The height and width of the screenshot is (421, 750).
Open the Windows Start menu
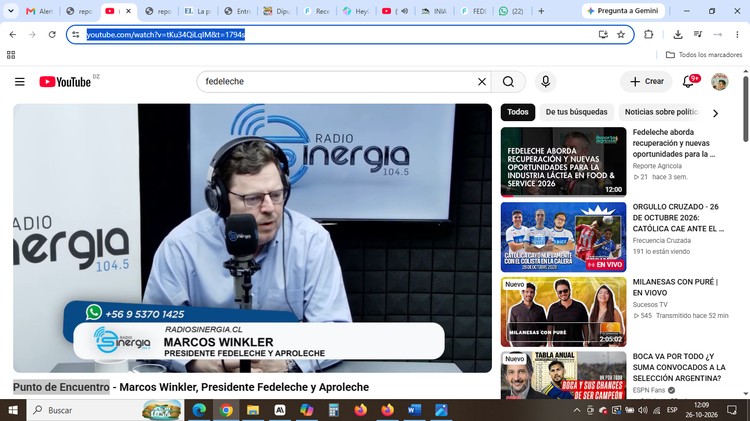coord(13,410)
